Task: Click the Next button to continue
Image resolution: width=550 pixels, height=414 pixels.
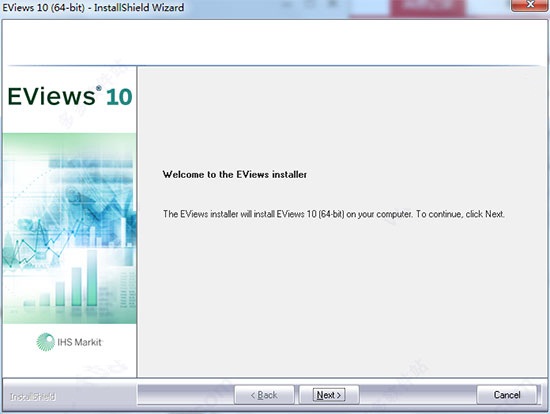Action: (x=329, y=395)
